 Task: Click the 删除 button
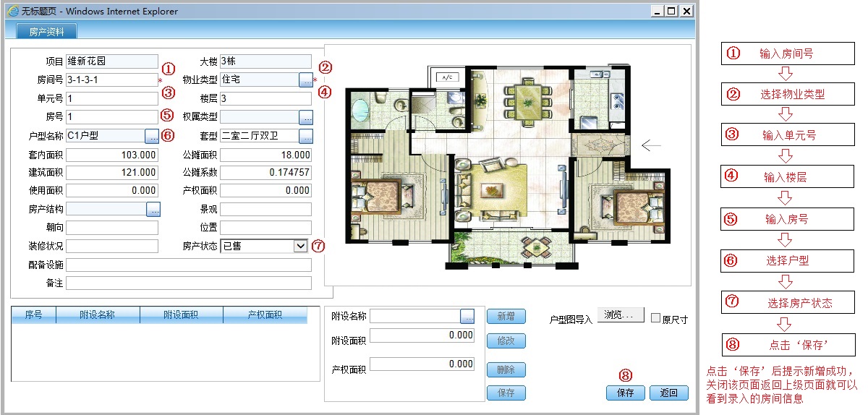pos(506,369)
